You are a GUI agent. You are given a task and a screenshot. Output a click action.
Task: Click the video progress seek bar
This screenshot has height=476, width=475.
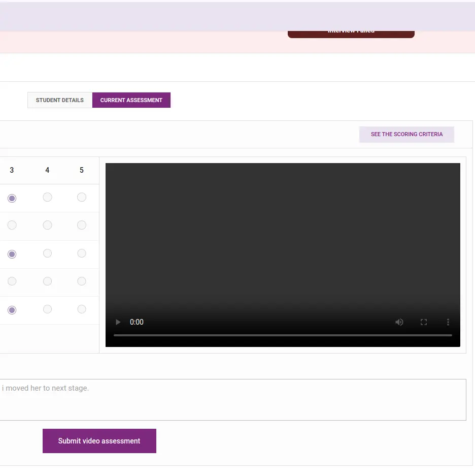click(283, 335)
